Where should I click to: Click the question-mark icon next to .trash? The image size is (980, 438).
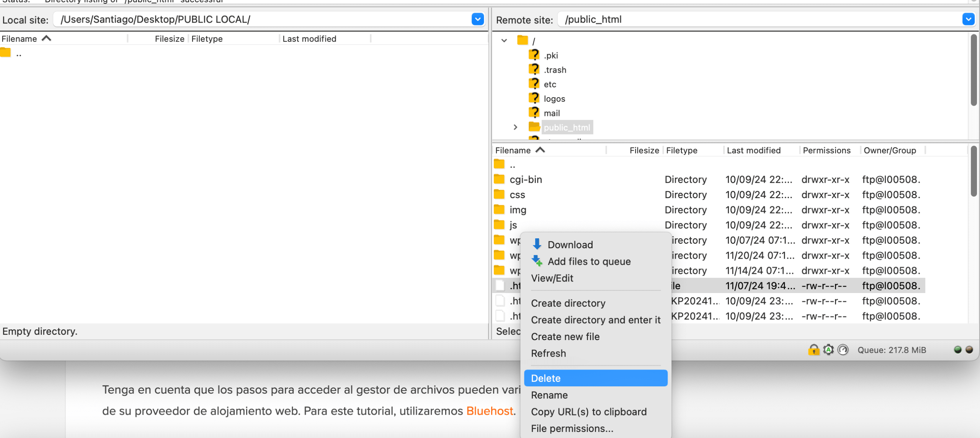(534, 70)
